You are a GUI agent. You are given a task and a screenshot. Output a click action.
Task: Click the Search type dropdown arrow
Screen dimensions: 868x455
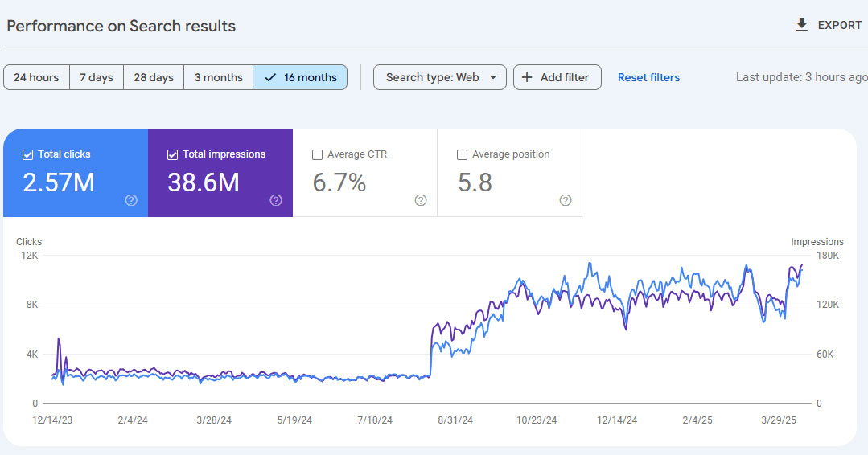(492, 77)
